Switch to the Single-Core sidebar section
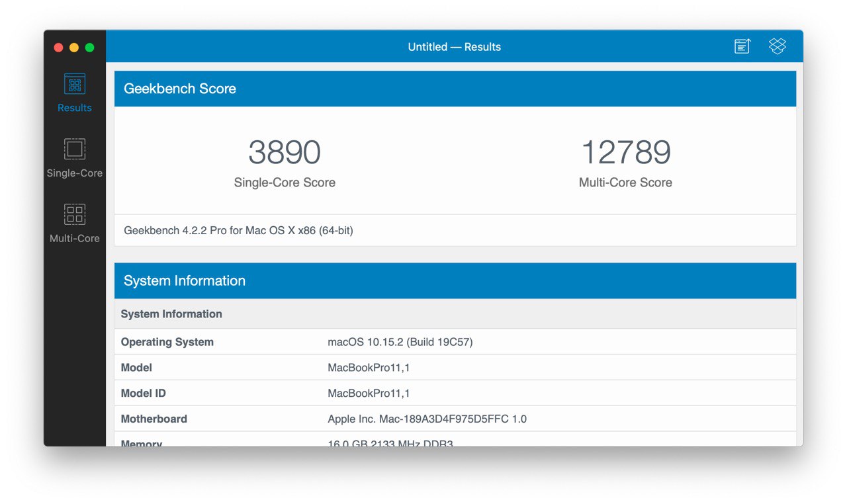The width and height of the screenshot is (847, 504). click(x=74, y=158)
